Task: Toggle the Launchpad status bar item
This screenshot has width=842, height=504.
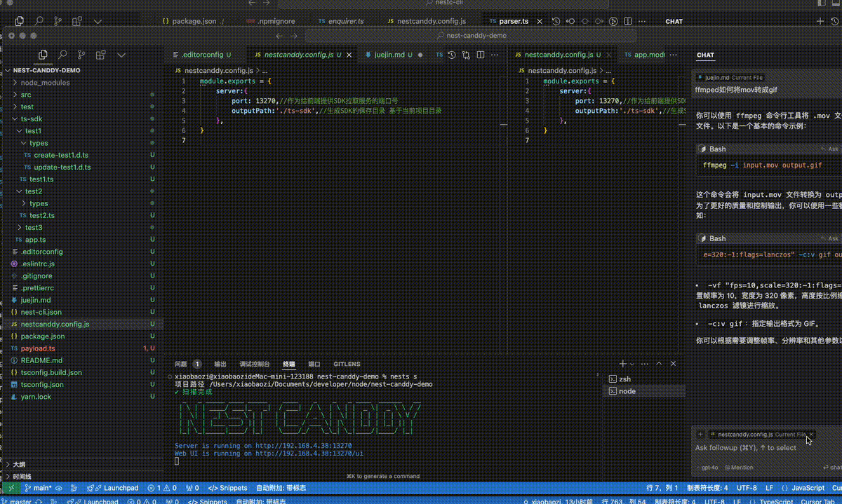Action: (x=112, y=488)
